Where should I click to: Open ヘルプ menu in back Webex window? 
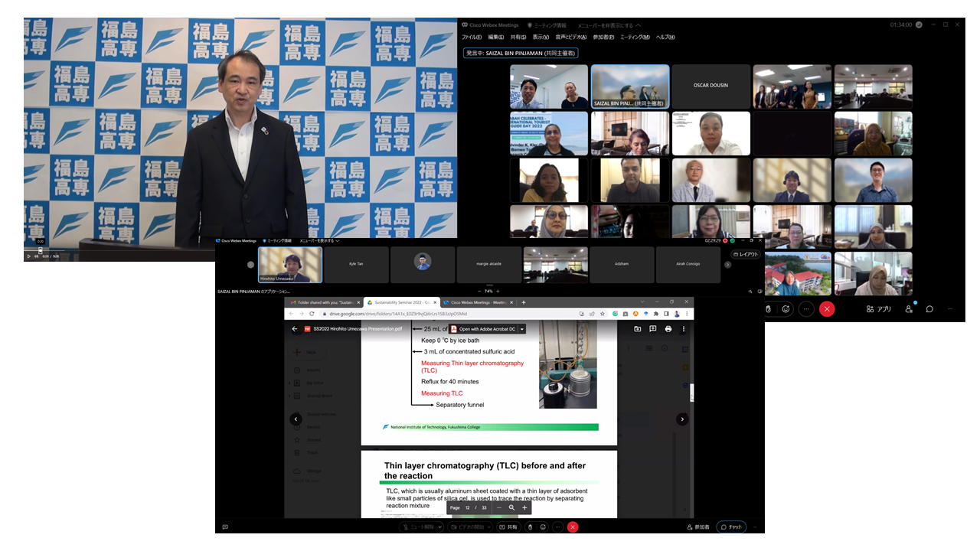665,37
